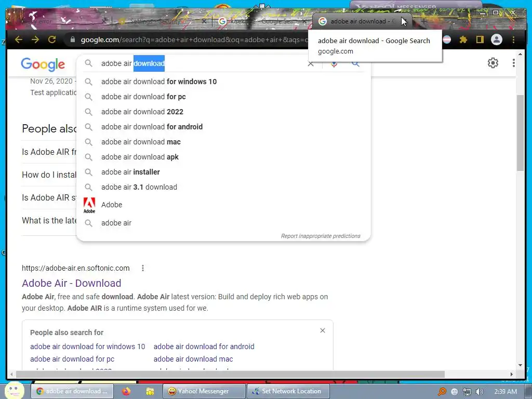Click related 'adobe air download for windows 10' link

click(87, 347)
